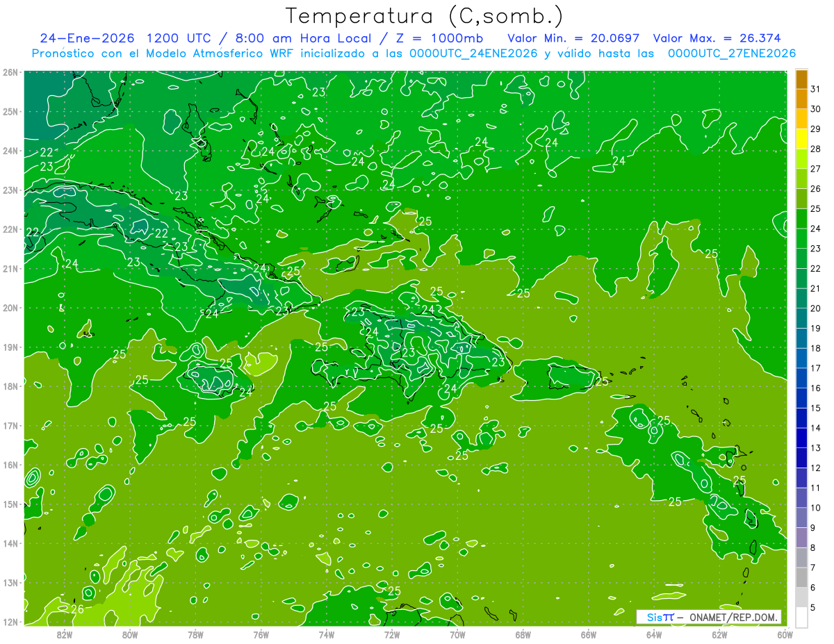Click the colorbar label 15
834x644 pixels.
(x=816, y=408)
